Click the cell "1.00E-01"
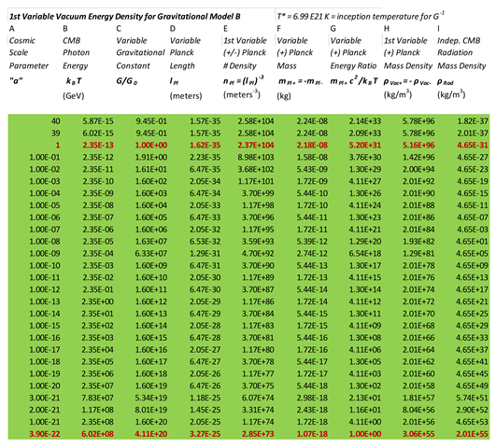The width and height of the screenshot is (496, 448). pos(45,157)
